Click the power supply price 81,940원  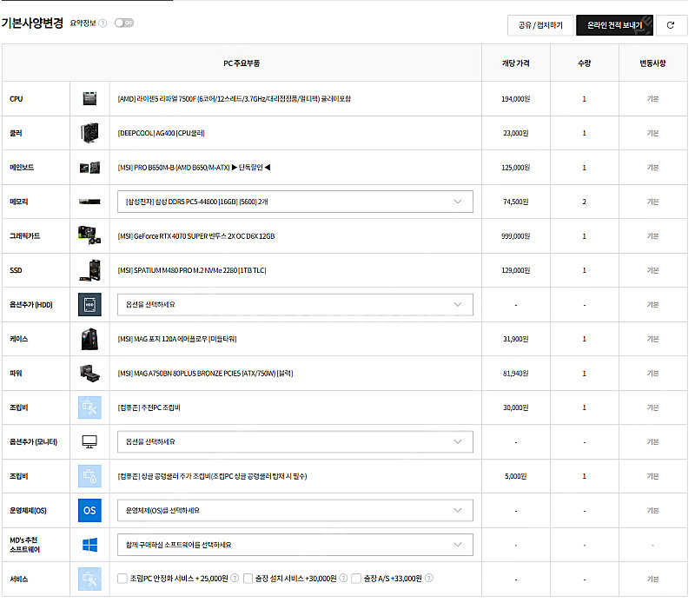point(515,373)
